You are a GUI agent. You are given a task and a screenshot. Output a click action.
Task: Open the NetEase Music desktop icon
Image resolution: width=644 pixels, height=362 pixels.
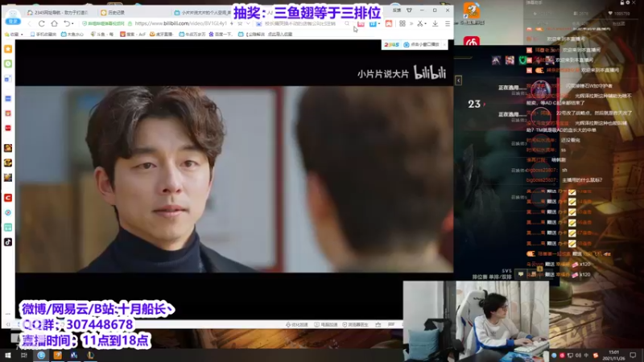[472, 41]
